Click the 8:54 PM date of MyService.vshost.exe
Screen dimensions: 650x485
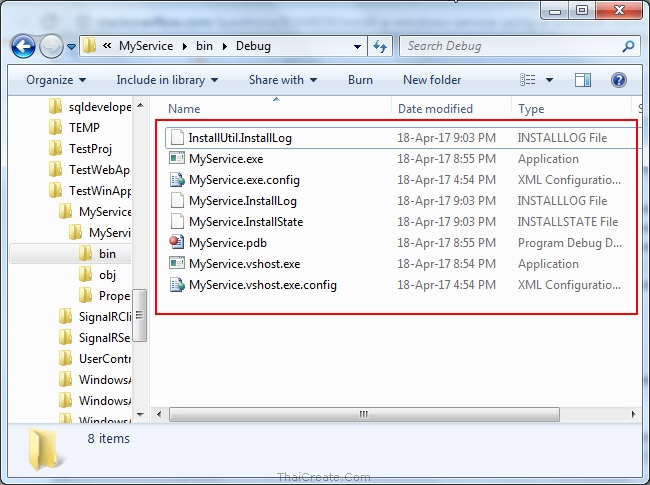(446, 264)
